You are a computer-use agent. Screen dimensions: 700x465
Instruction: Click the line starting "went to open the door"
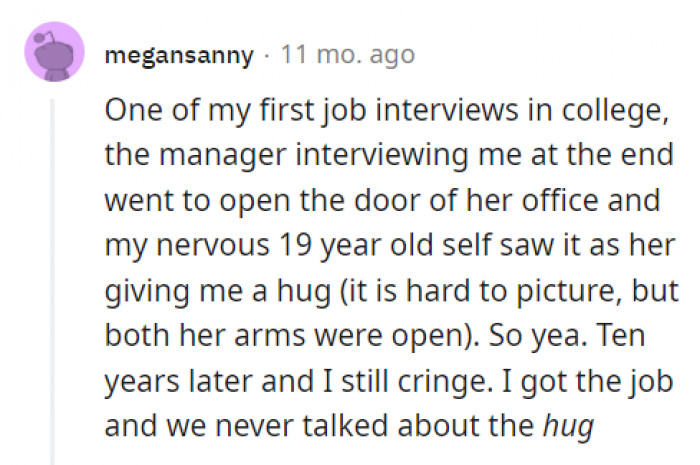point(383,201)
